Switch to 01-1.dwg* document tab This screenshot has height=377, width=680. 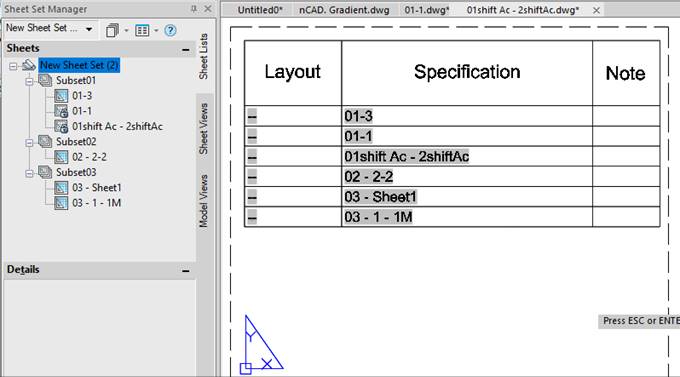[427, 10]
